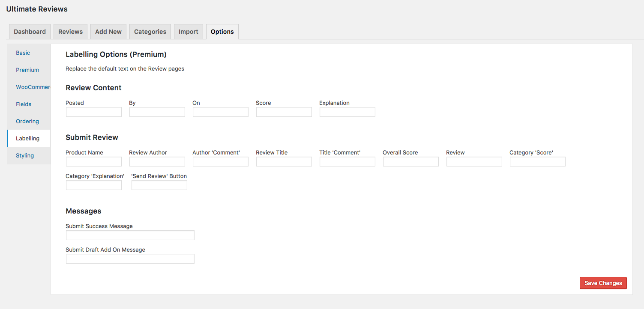644x309 pixels.
Task: Switch to the Reviews tab
Action: point(71,32)
